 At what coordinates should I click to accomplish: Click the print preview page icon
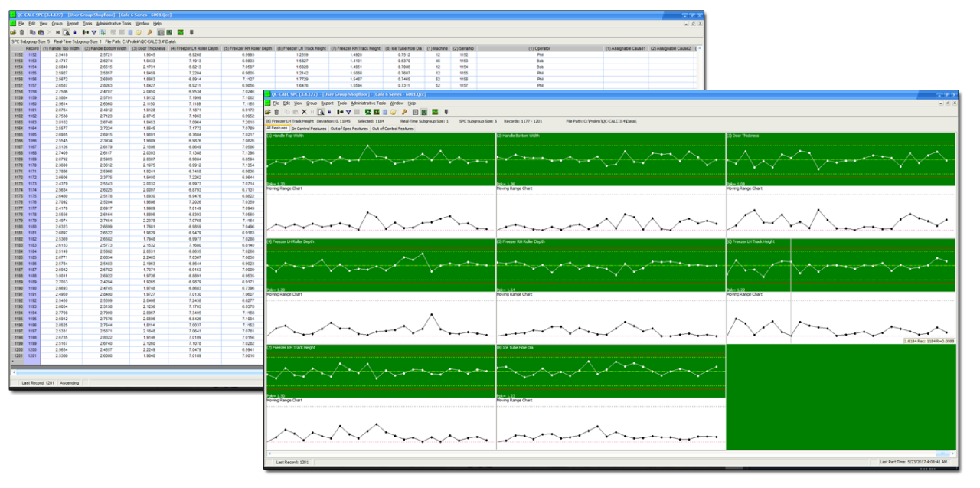coord(66,33)
